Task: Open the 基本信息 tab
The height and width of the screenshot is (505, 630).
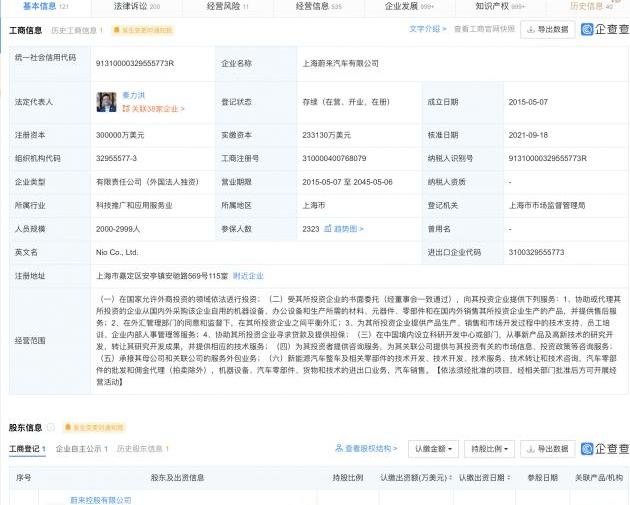Action: 45,6
